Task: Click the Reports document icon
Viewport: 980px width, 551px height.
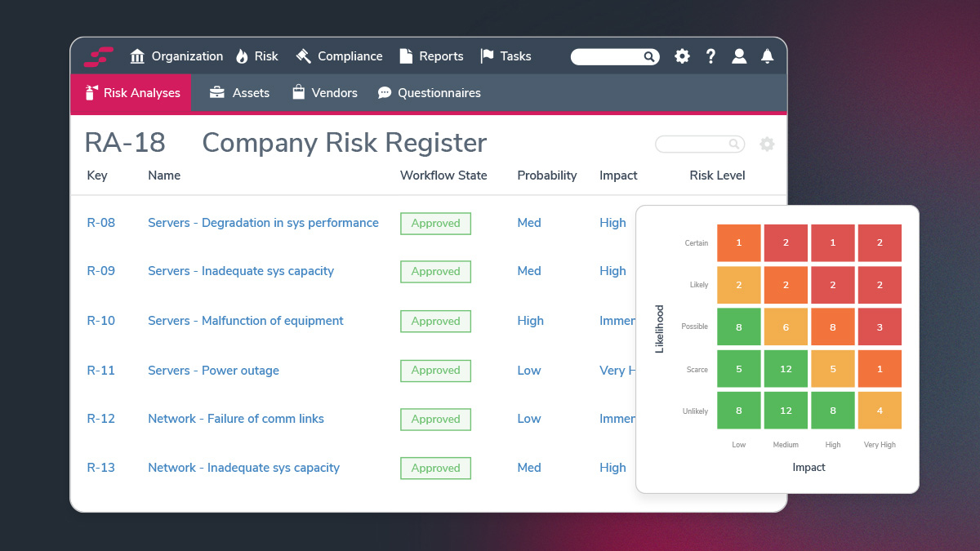Action: point(404,56)
